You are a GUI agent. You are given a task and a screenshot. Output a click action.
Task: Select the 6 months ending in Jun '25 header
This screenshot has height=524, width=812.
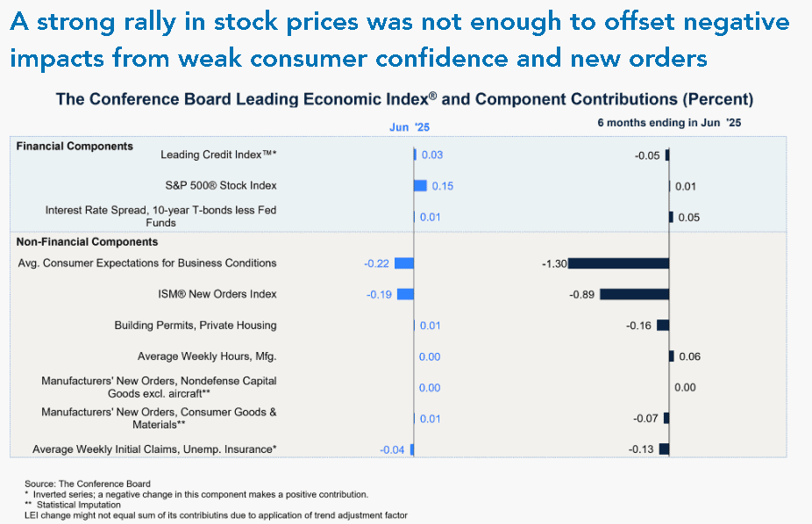(x=669, y=123)
